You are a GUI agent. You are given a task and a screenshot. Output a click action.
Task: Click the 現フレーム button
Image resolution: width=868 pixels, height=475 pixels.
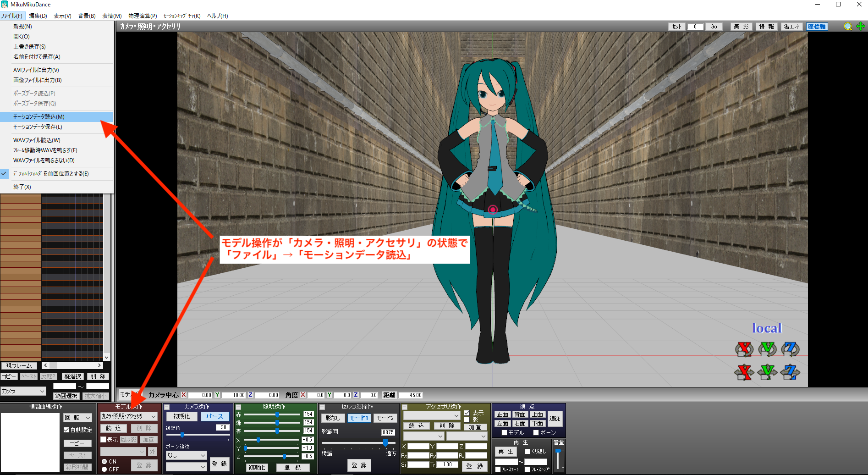tap(19, 366)
